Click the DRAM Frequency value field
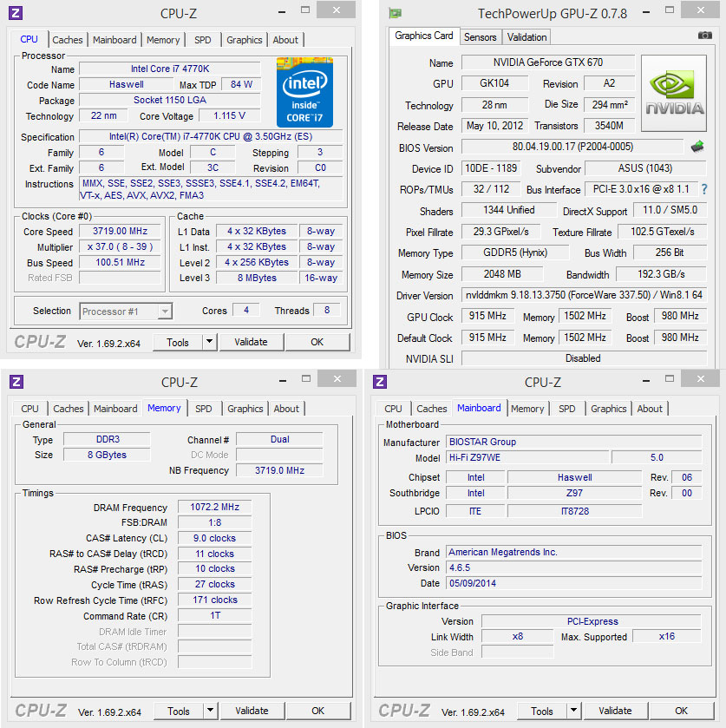Screen dimensions: 726x728 [214, 508]
